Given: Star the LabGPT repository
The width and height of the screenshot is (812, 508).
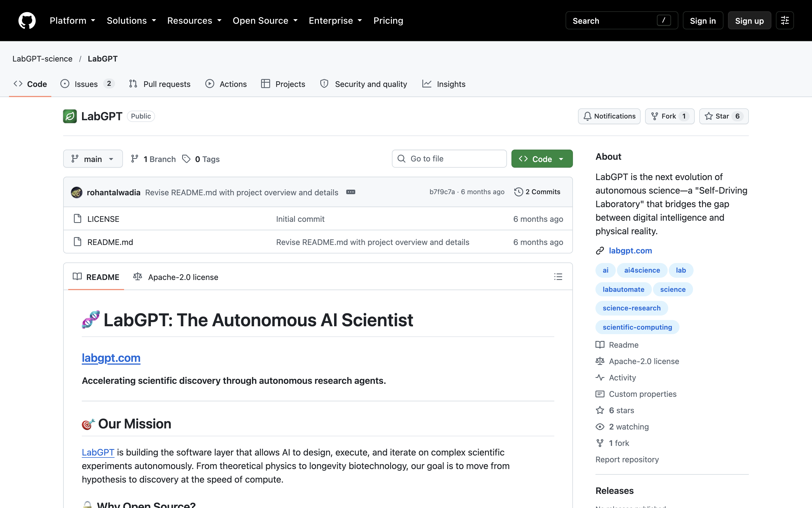Looking at the screenshot, I should 724,116.
